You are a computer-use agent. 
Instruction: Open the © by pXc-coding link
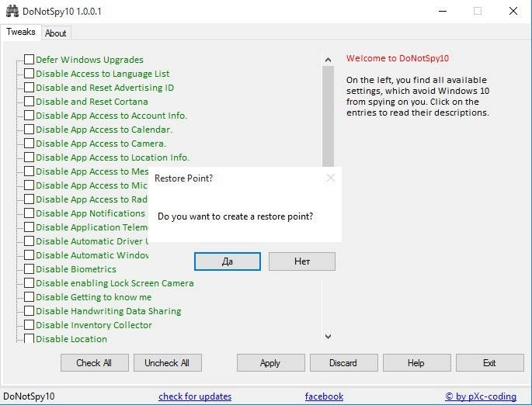tap(481, 396)
